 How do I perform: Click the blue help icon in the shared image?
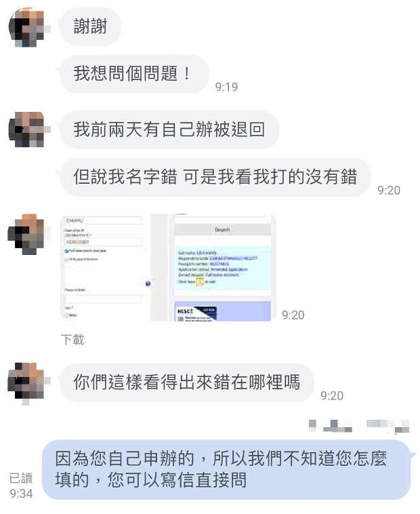(148, 283)
